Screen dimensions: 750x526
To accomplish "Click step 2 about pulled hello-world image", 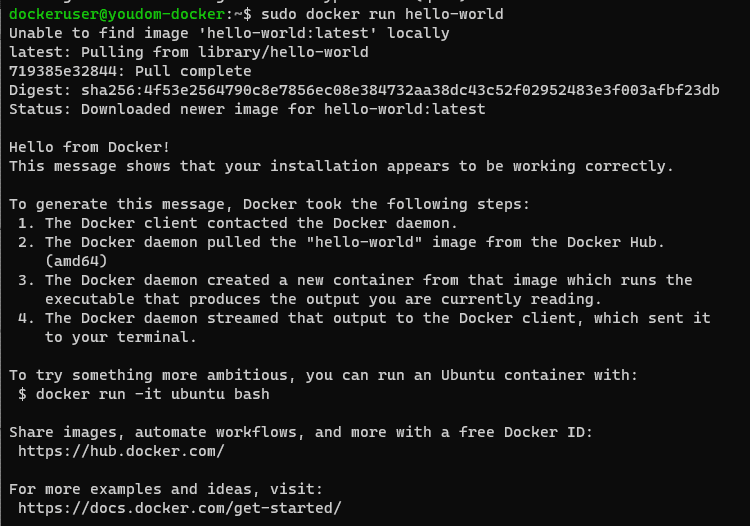I will [x=341, y=242].
